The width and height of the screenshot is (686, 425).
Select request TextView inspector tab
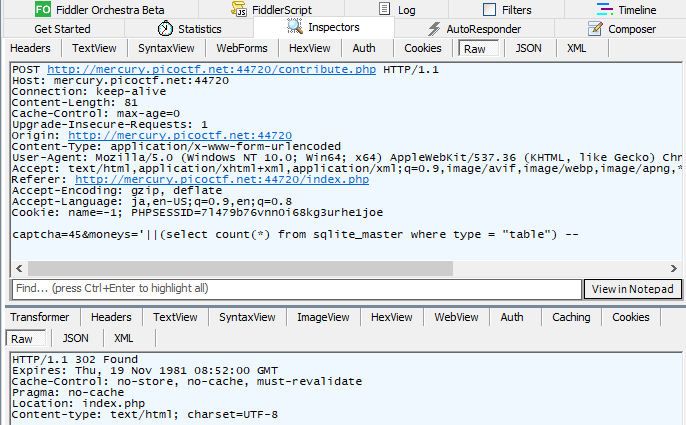coord(94,48)
